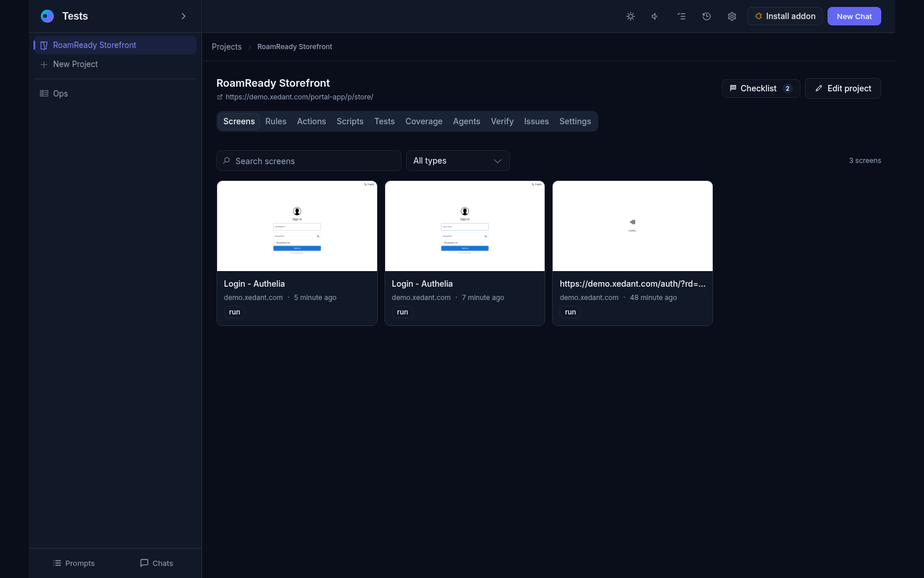Click the 3 screens count label

pos(865,161)
